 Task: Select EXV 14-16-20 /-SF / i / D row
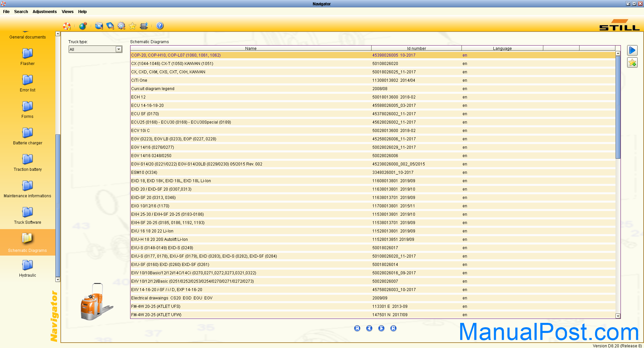[373, 290]
